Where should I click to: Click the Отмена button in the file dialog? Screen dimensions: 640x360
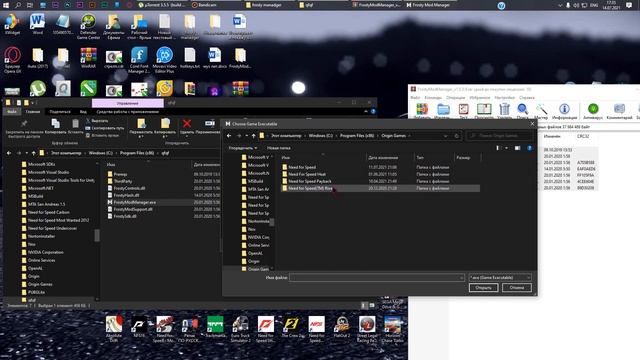point(516,288)
